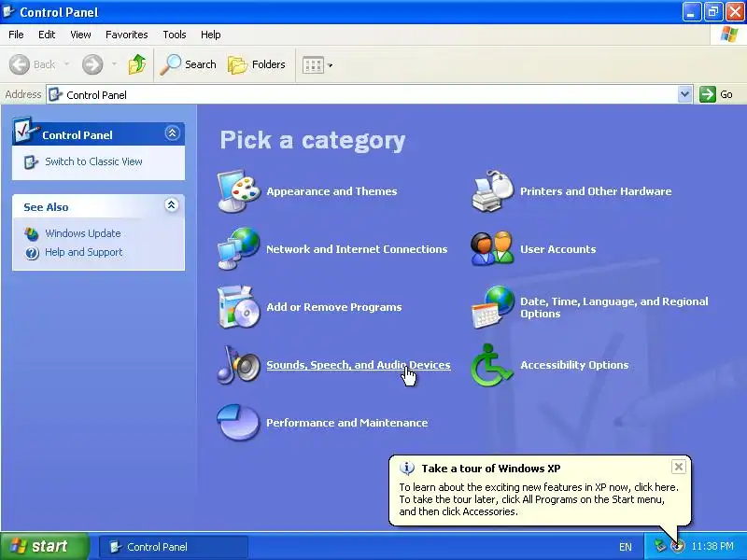The width and height of the screenshot is (747, 560).
Task: Click the Add or Remove Programs CD icon
Action: pyautogui.click(x=239, y=307)
